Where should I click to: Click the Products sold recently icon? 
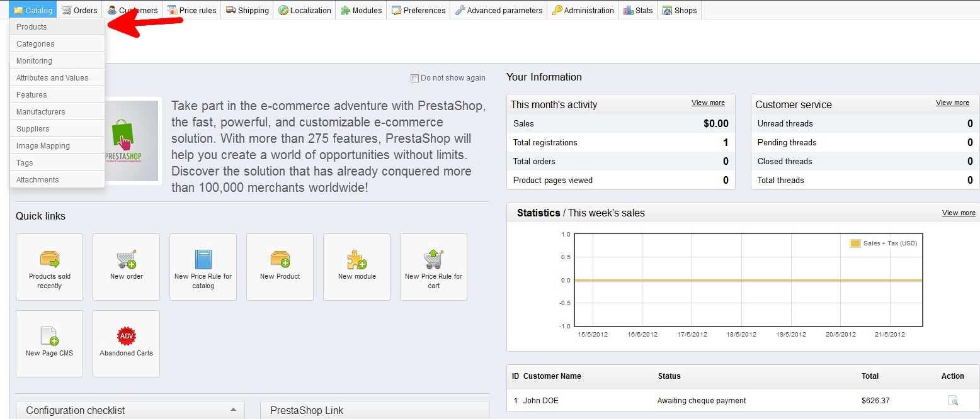point(49,259)
